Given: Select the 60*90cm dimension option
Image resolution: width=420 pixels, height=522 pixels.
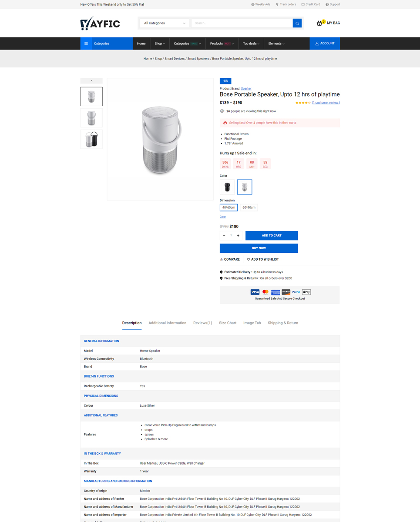Looking at the screenshot, I should coord(249,207).
